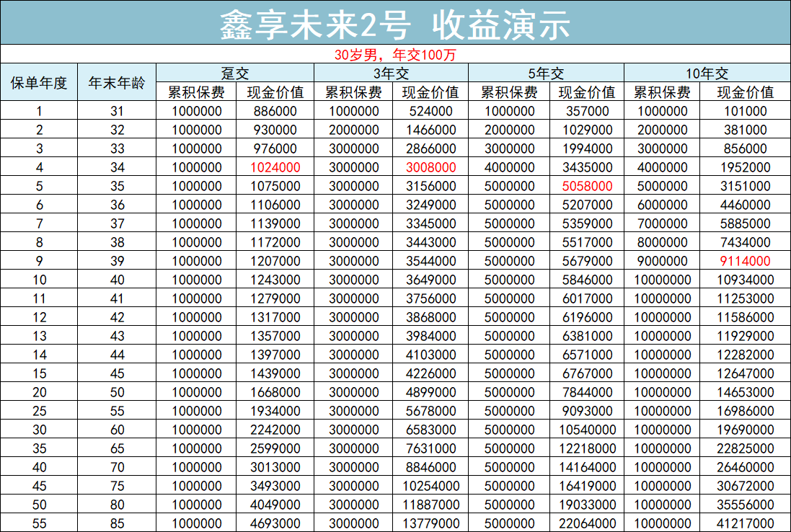
Task: Click the cell showing 357000
Action: 587,111
